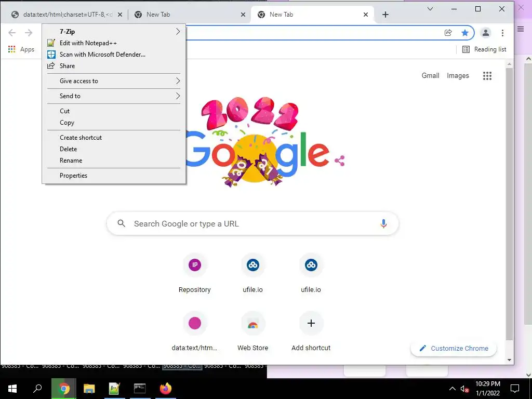Expand the 7-Zip submenu
Viewport: 532px width, 399px height.
(114, 32)
